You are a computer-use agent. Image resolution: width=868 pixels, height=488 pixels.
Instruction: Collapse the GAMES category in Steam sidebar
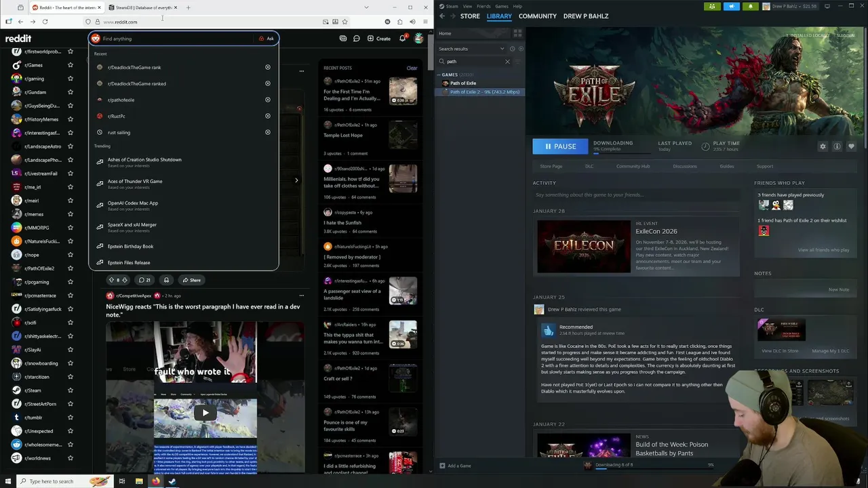(x=439, y=75)
